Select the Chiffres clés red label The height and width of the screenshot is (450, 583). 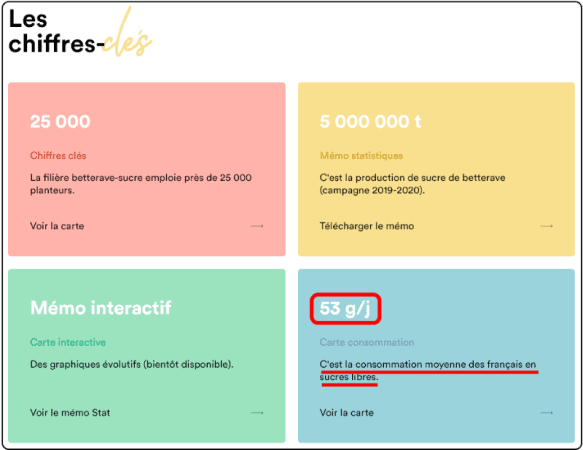pyautogui.click(x=58, y=155)
